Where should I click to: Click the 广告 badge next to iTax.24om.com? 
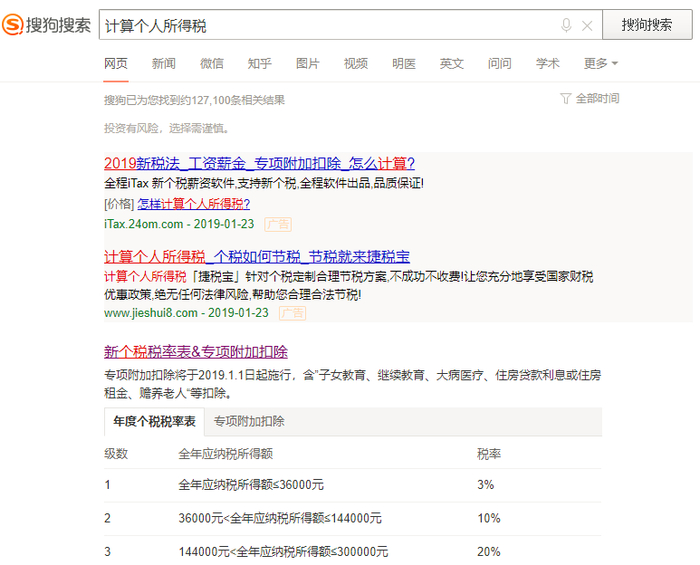coord(278,224)
